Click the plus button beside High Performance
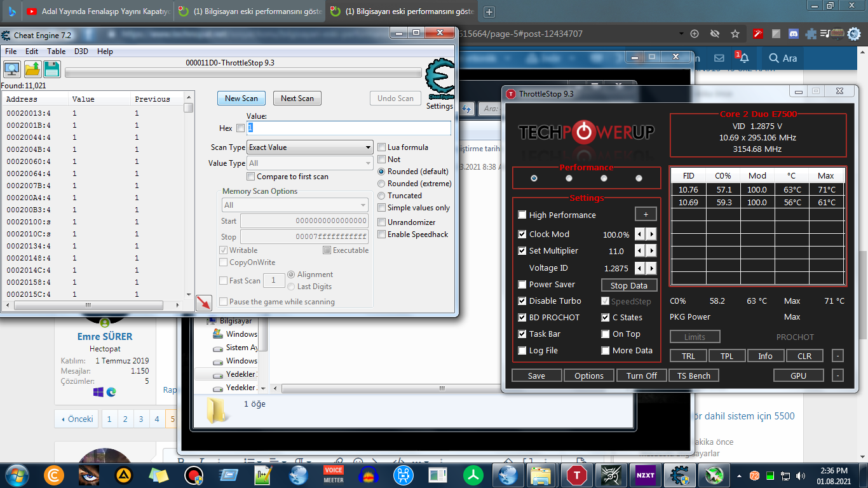 click(646, 215)
